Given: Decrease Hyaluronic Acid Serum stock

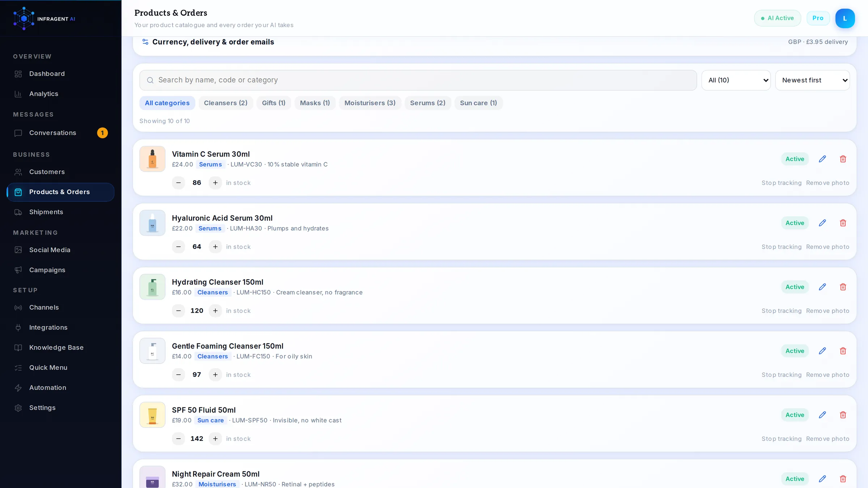Looking at the screenshot, I should point(178,247).
